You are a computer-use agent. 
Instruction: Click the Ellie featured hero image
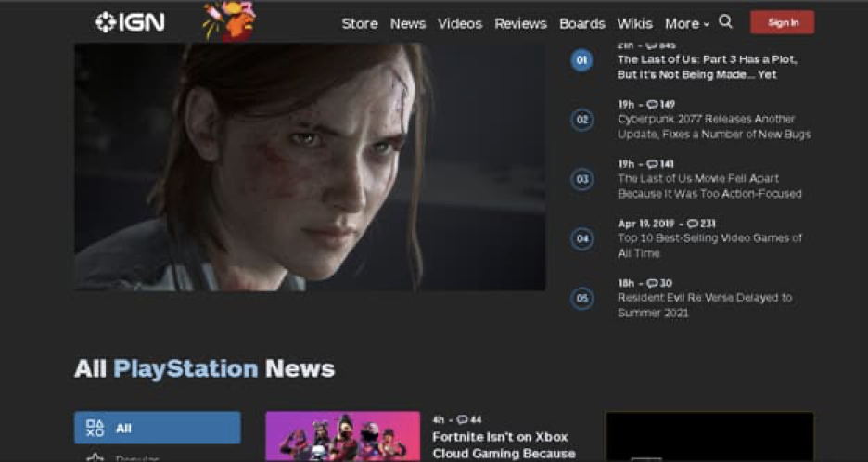point(310,167)
